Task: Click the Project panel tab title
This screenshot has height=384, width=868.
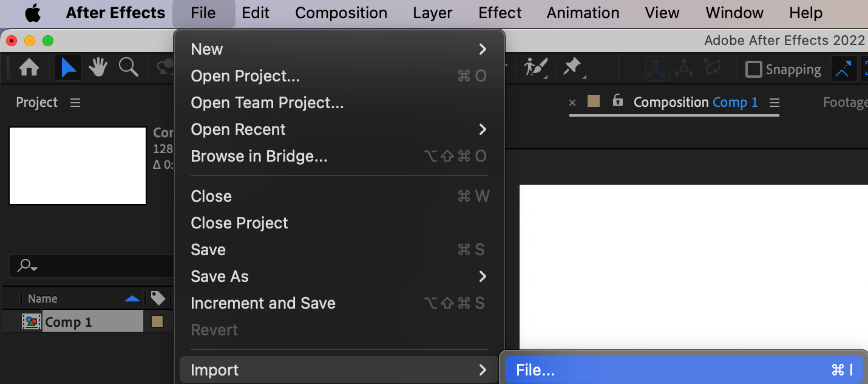Action: click(x=37, y=103)
